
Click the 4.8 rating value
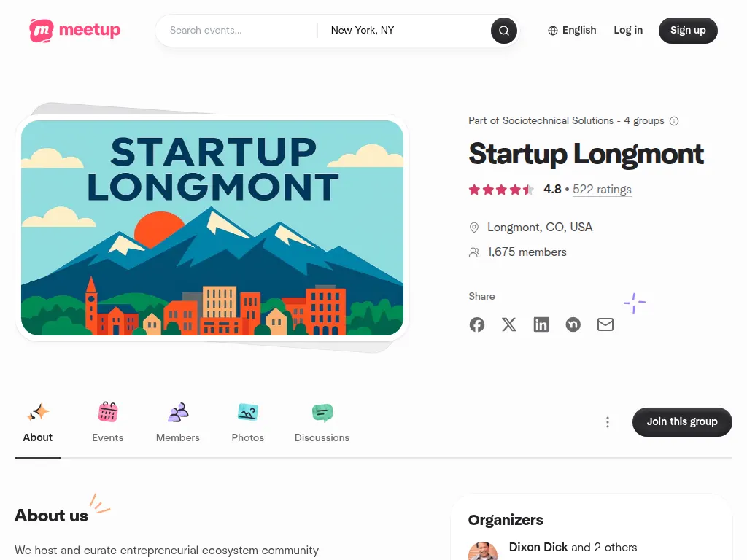point(552,189)
